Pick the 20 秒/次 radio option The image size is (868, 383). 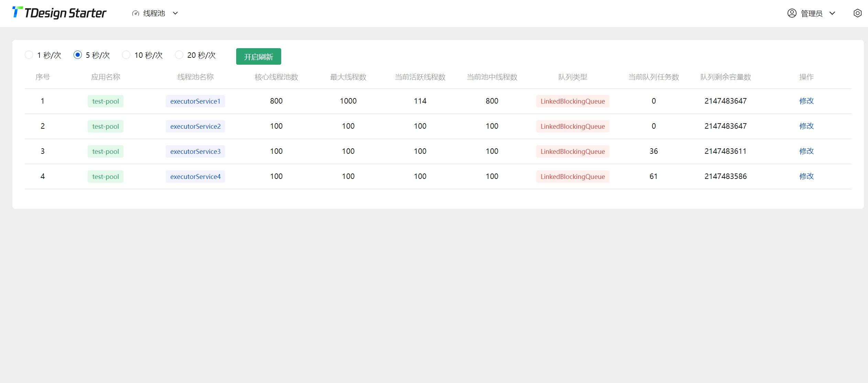click(x=179, y=55)
